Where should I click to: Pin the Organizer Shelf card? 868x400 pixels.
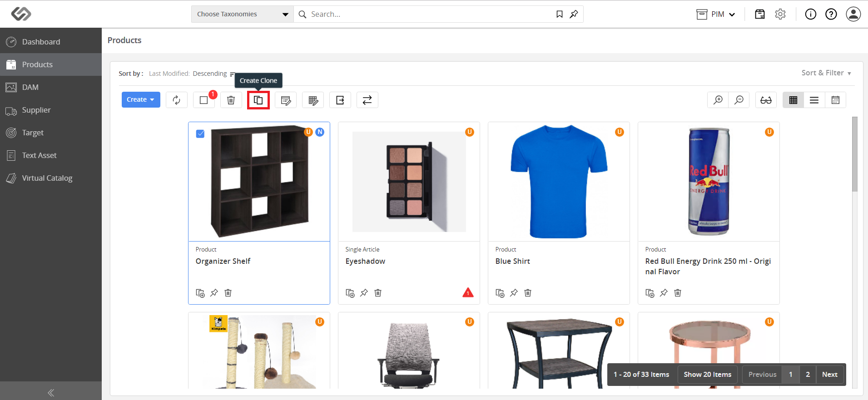pyautogui.click(x=214, y=293)
